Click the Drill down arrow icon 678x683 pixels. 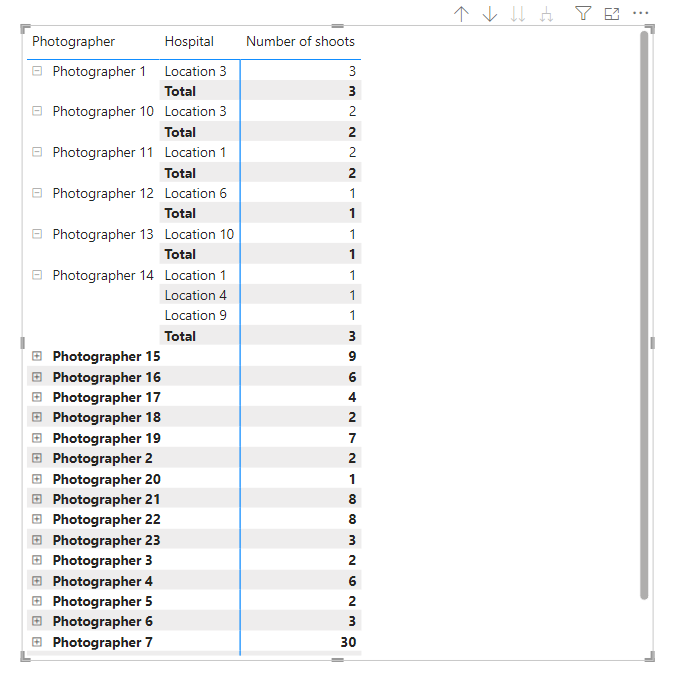(x=490, y=14)
